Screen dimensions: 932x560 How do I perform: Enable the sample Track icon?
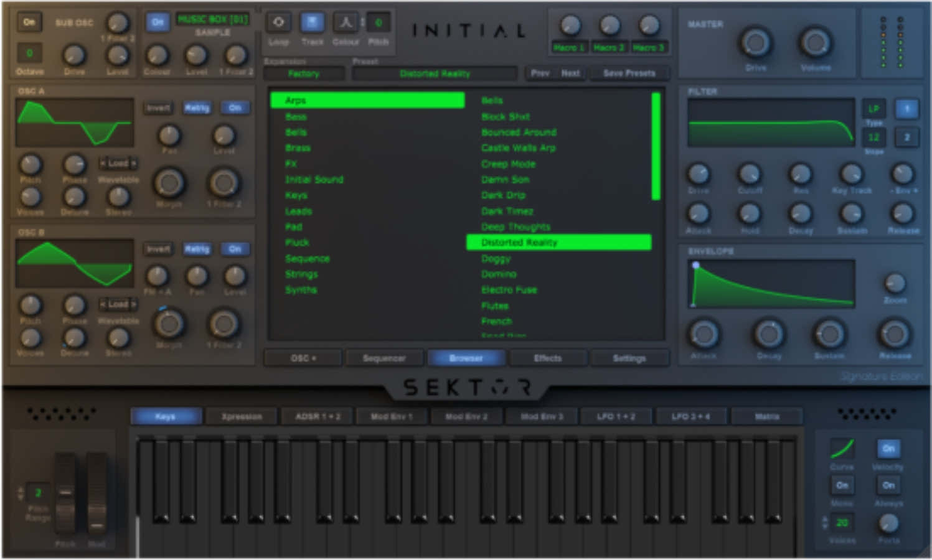(312, 22)
